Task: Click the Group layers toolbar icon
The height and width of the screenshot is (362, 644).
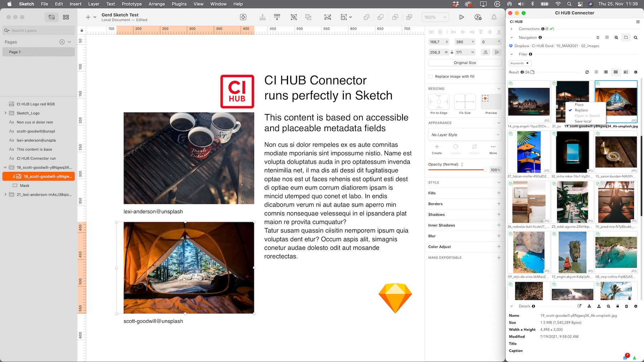Action: point(294,17)
